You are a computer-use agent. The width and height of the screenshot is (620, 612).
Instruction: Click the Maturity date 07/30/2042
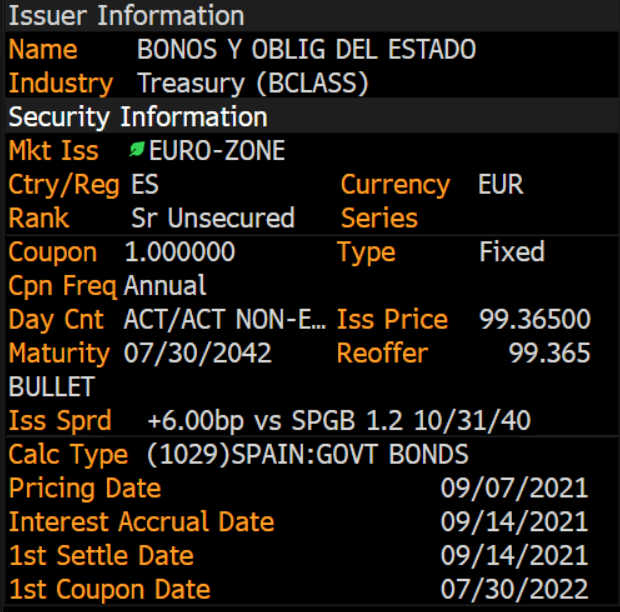pyautogui.click(x=198, y=353)
